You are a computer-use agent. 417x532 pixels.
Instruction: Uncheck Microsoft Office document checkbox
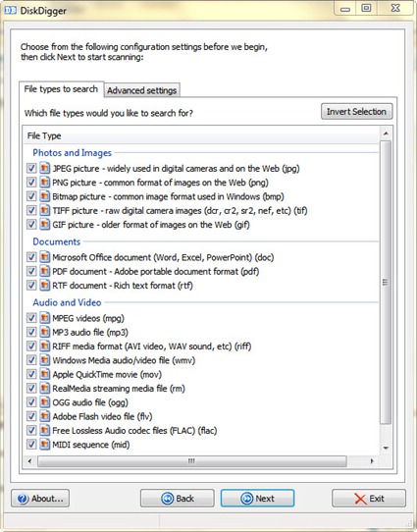(31, 257)
